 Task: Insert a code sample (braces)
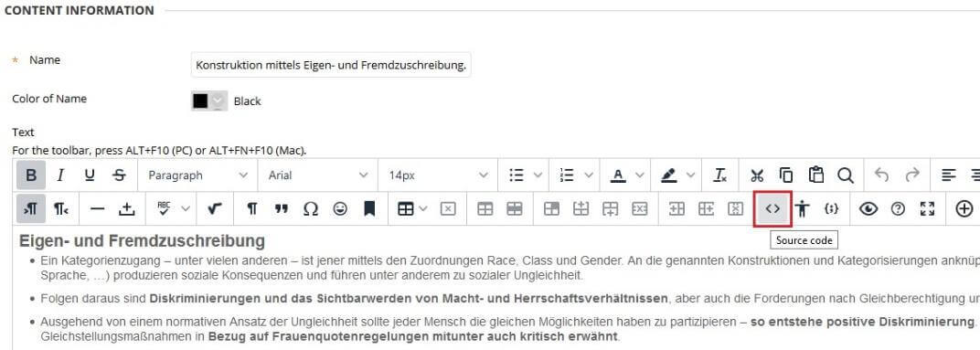point(831,209)
